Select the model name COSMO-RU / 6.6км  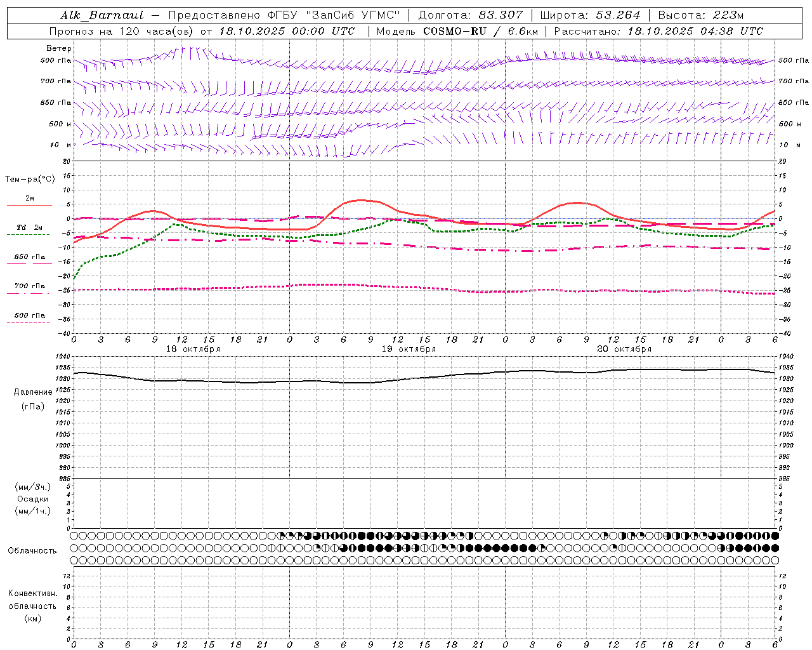480,31
